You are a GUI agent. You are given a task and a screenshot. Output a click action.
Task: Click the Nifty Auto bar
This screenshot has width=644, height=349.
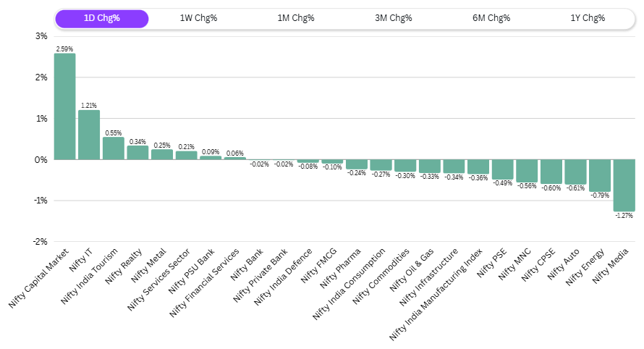point(575,172)
